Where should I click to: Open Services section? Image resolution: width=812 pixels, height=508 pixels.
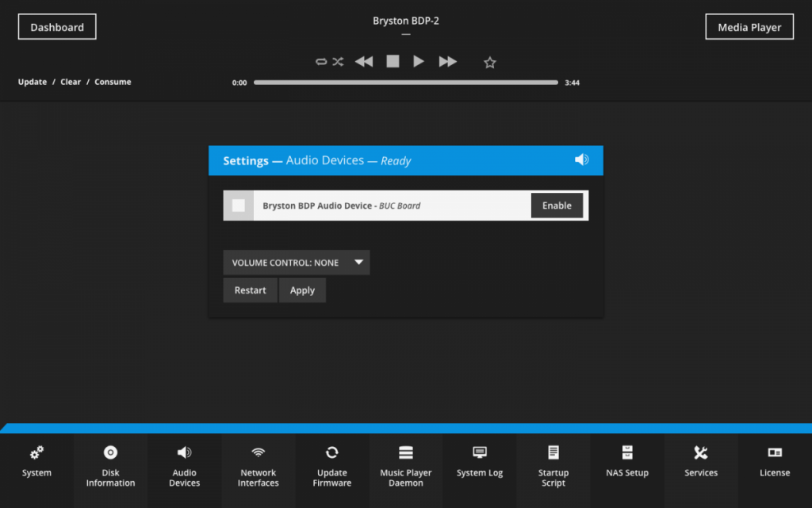(701, 471)
